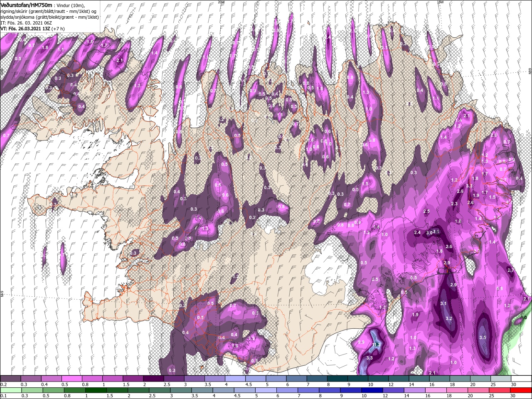Click the '3.2' precipitation value on the map
The width and height of the screenshot is (532, 399).
pyautogui.click(x=449, y=318)
